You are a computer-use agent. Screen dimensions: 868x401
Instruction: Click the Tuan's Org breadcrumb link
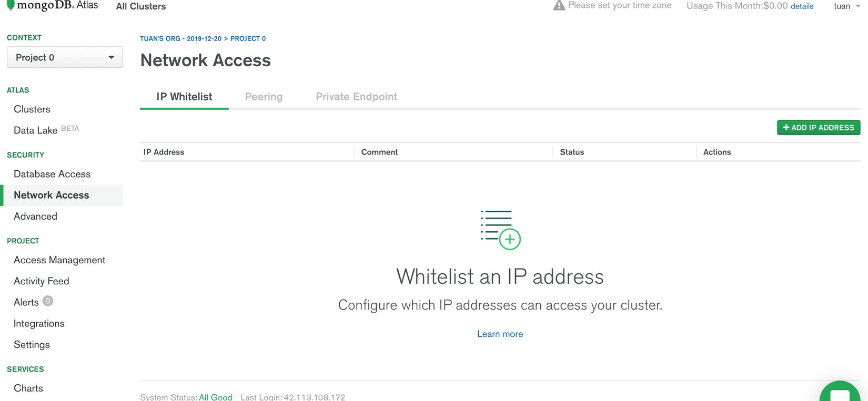(x=180, y=38)
